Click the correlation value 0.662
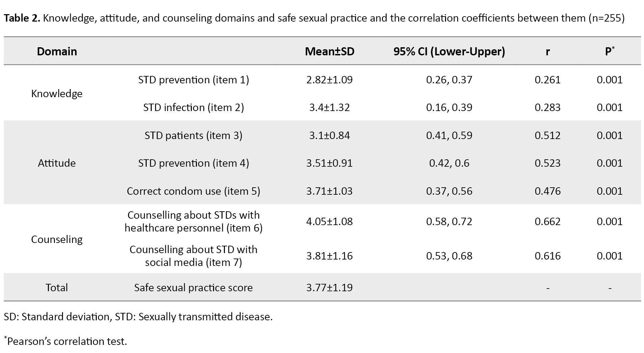 (548, 221)
